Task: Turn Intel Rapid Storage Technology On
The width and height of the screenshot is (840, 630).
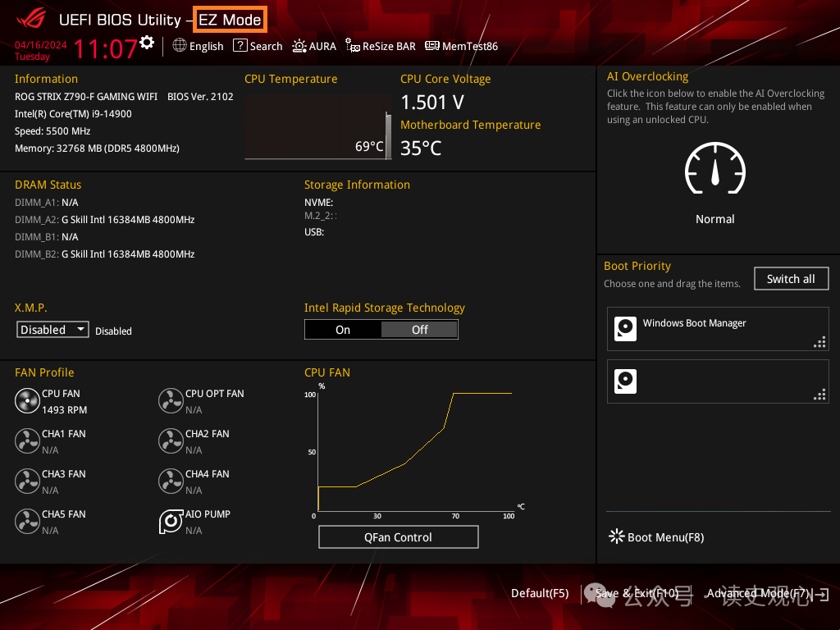Action: tap(343, 330)
